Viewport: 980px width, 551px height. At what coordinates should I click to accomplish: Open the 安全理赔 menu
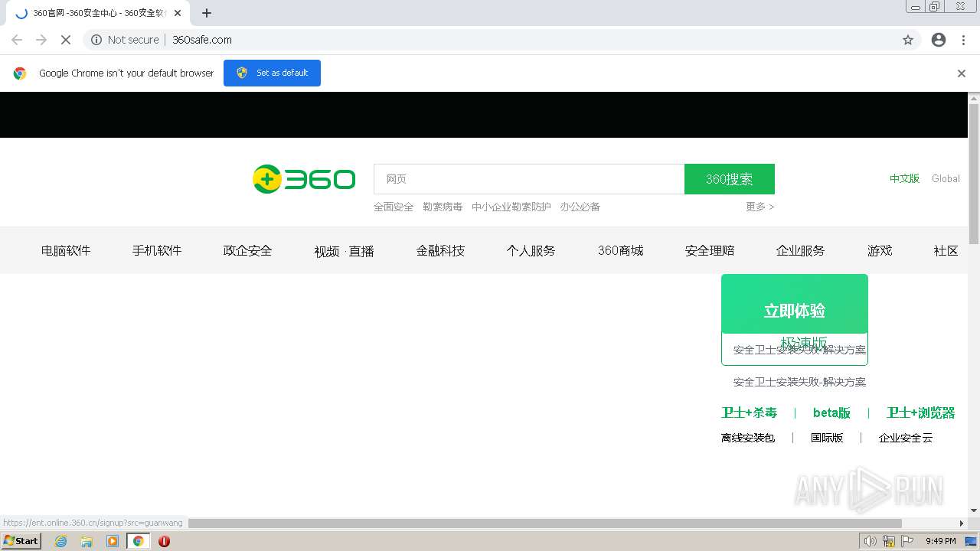(710, 250)
